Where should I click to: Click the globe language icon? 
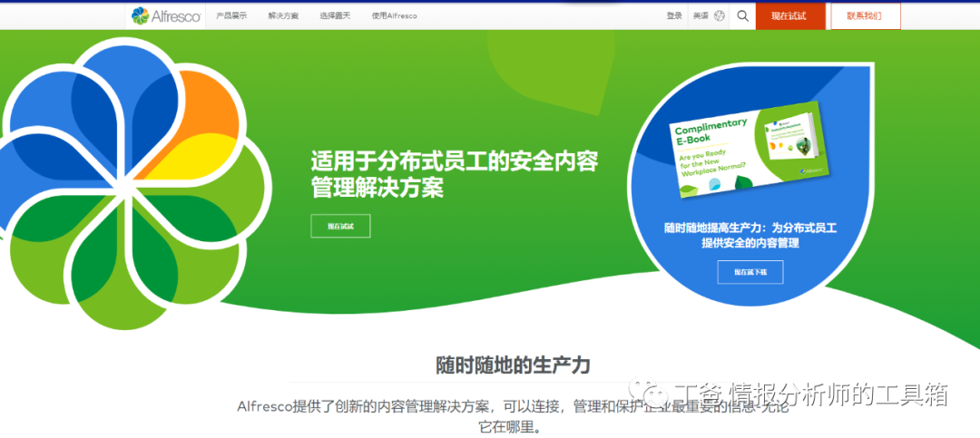point(720,16)
